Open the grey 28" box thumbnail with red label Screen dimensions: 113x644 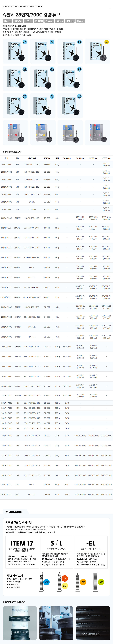coord(15,132)
